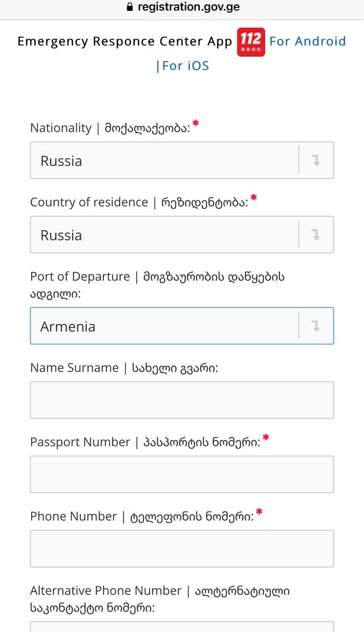Click the Alternative Phone Number label
The width and height of the screenshot is (364, 632).
[160, 599]
